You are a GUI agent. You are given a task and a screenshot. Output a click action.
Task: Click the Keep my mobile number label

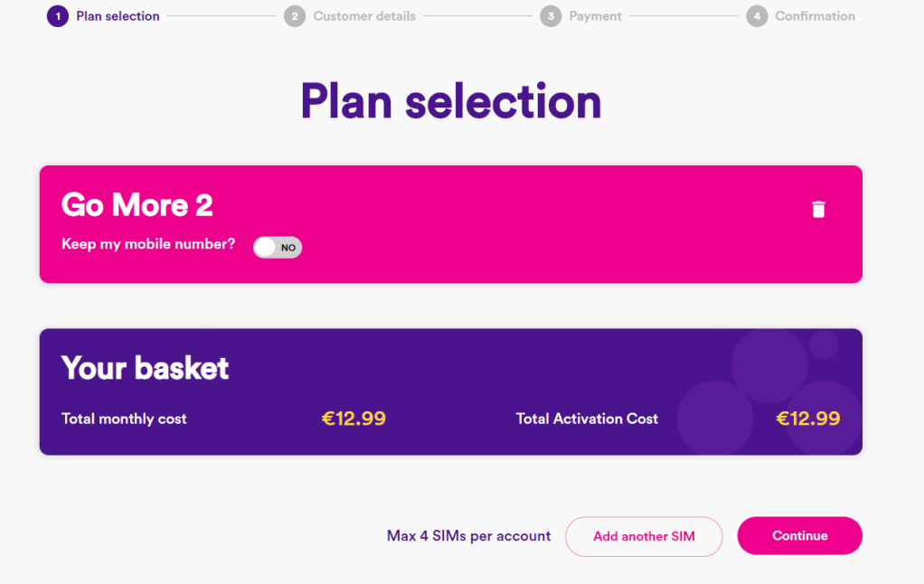tap(148, 244)
